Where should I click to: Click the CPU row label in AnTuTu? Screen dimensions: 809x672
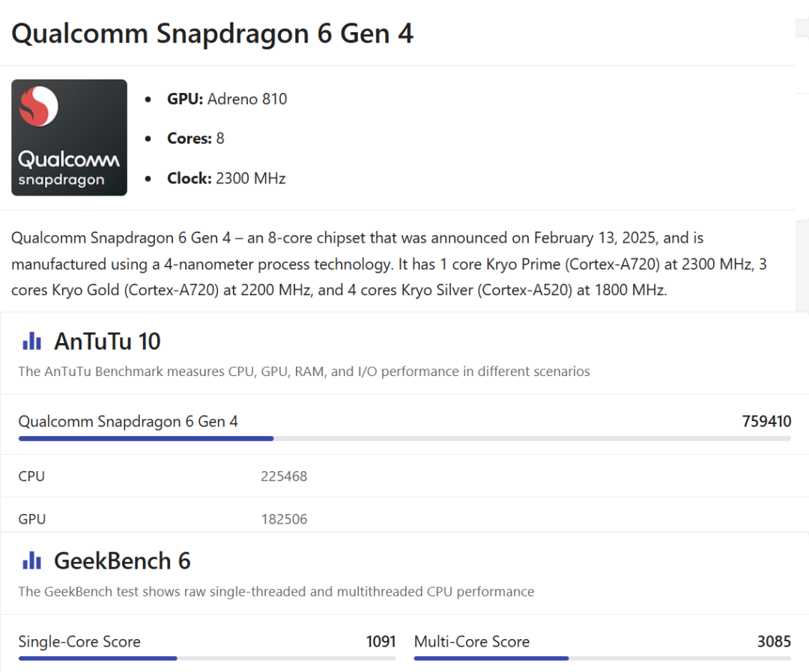tap(31, 476)
